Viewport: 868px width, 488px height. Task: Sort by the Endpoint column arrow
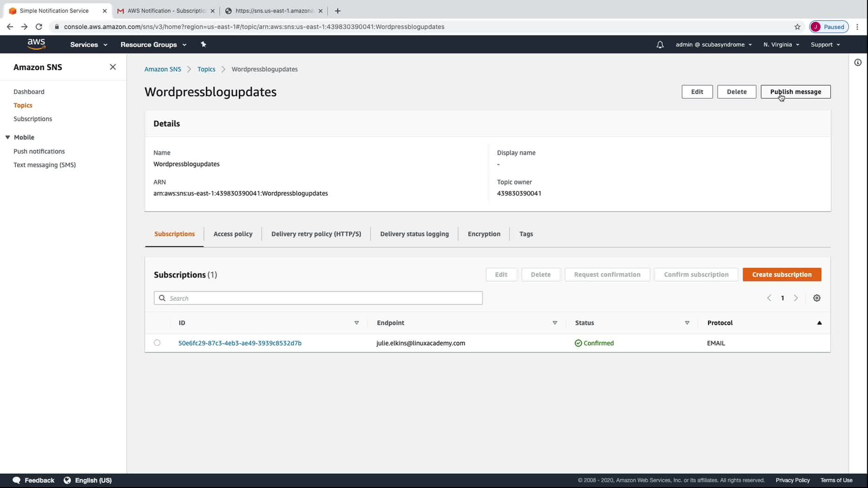click(x=555, y=323)
